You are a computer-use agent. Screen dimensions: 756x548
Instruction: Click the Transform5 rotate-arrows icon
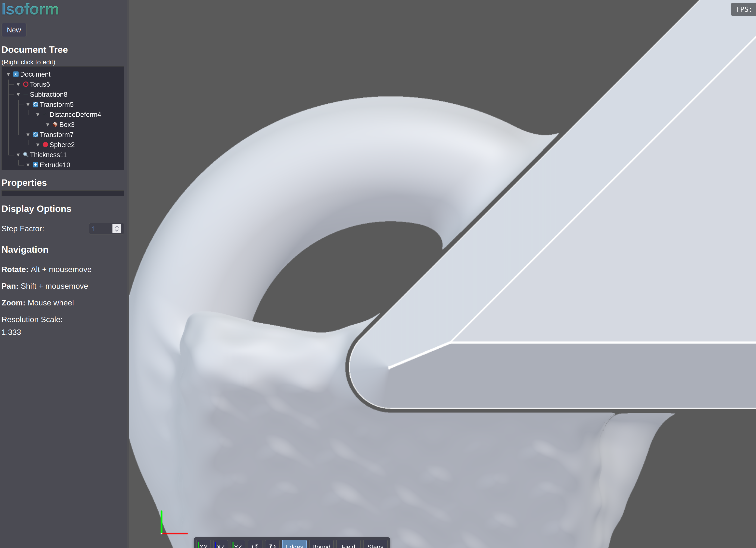coord(35,105)
